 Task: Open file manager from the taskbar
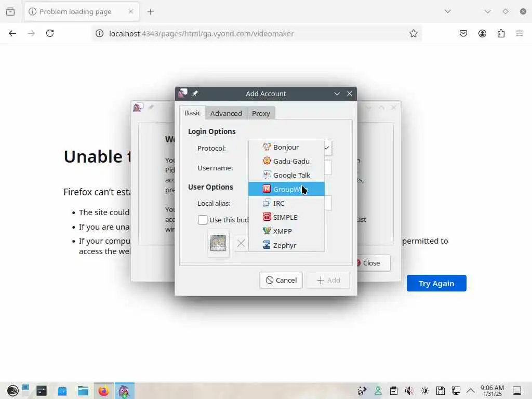83,391
